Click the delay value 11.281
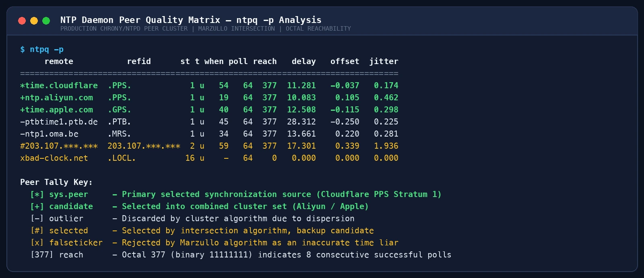 (301, 85)
